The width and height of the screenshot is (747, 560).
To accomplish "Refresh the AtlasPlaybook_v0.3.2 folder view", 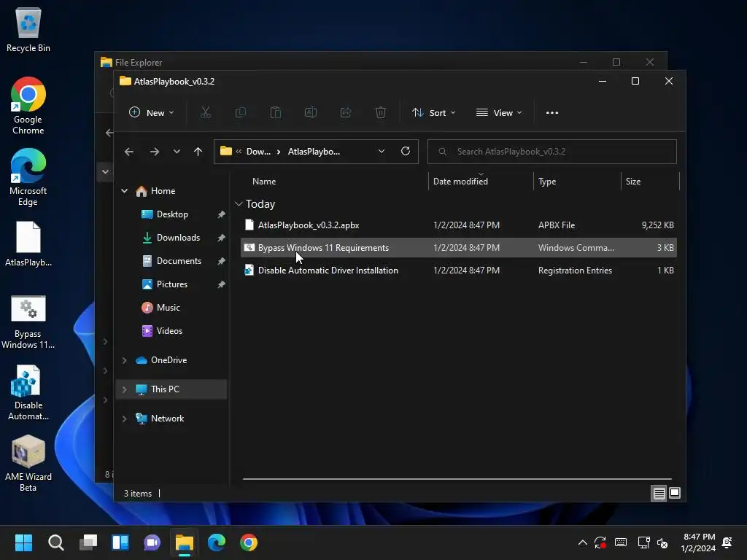I will [406, 151].
